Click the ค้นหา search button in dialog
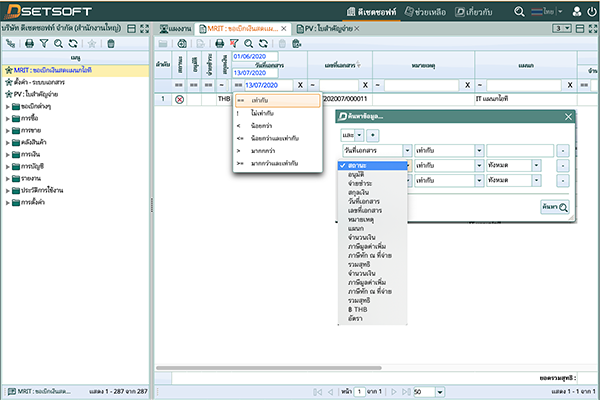This screenshot has width=600, height=400. (x=557, y=207)
